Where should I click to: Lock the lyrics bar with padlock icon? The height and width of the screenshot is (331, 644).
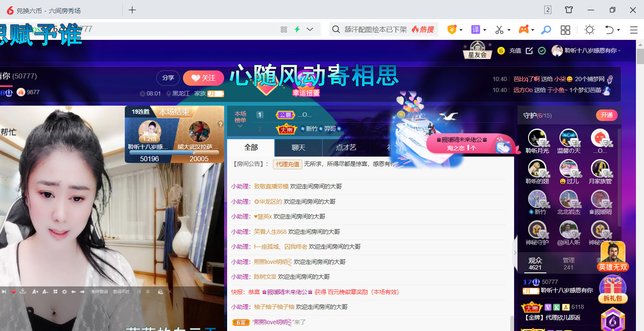(160, 292)
